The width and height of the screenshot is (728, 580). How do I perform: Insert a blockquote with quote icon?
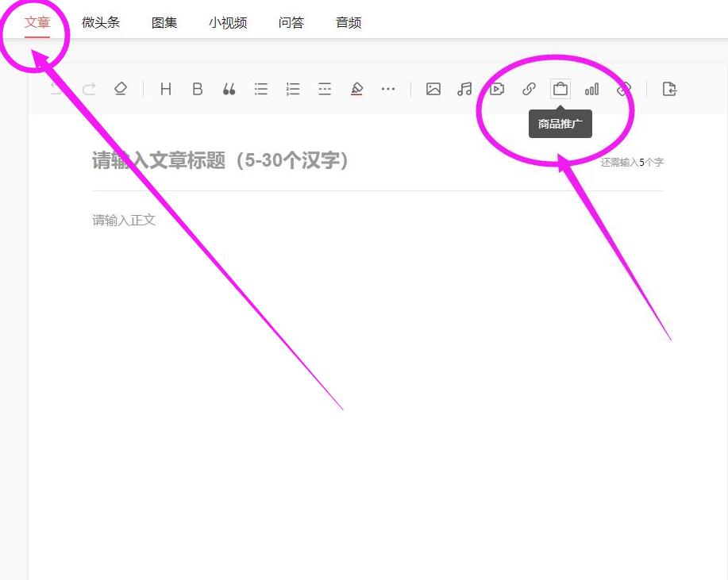(229, 89)
